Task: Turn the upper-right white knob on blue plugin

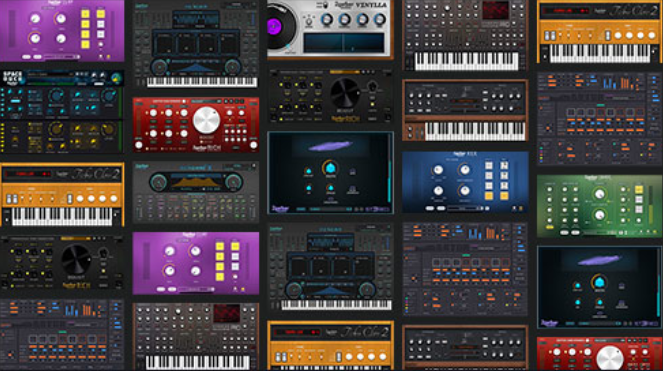Action: 465,170
